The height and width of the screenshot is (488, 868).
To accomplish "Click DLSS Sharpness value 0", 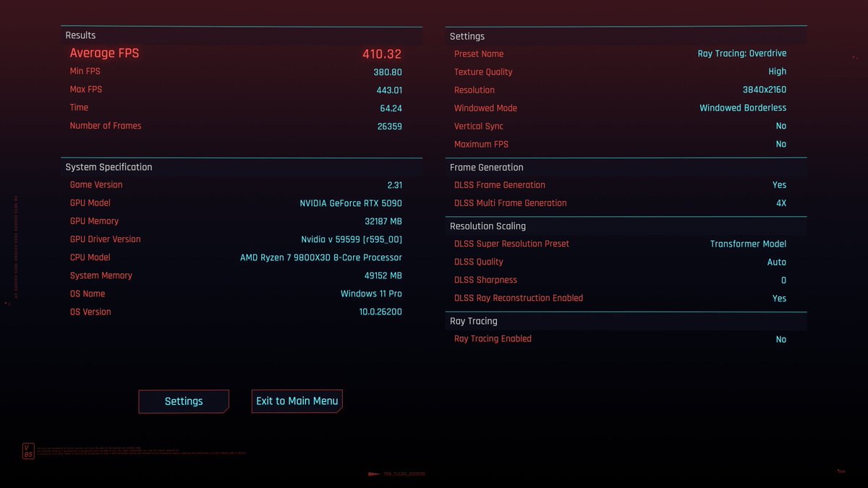I will click(783, 281).
